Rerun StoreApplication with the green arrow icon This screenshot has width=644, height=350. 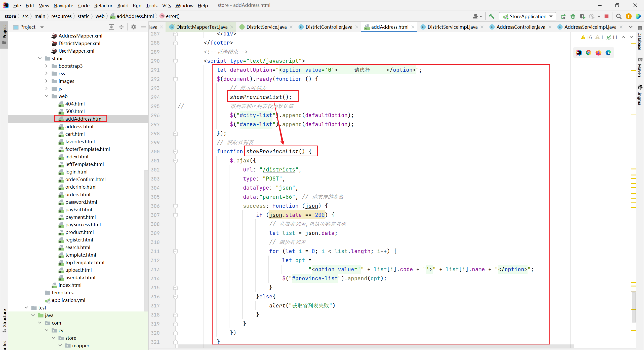point(563,16)
